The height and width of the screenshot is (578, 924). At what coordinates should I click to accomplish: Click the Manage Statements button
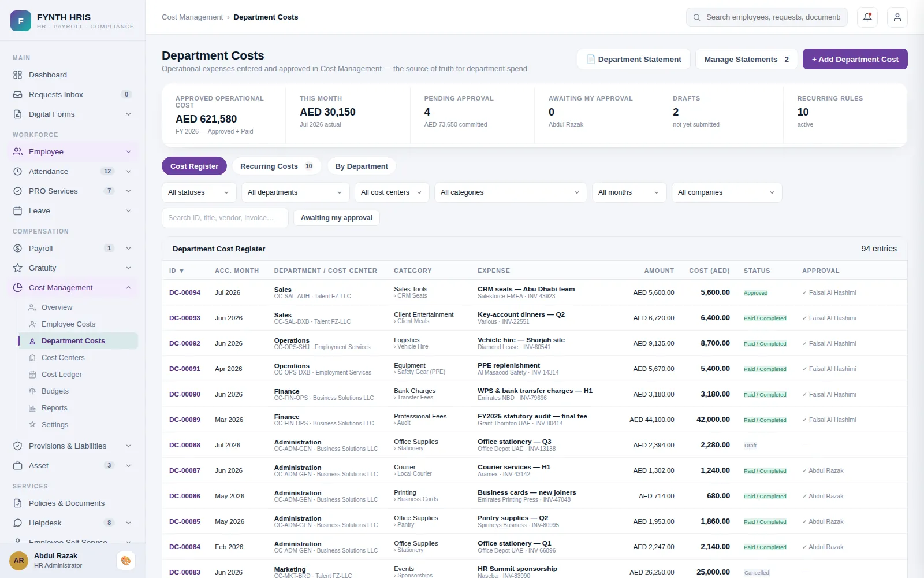[x=747, y=59]
